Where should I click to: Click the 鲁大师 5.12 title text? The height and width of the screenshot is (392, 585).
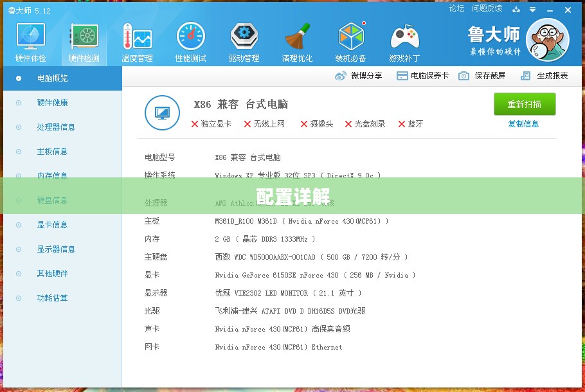29,11
